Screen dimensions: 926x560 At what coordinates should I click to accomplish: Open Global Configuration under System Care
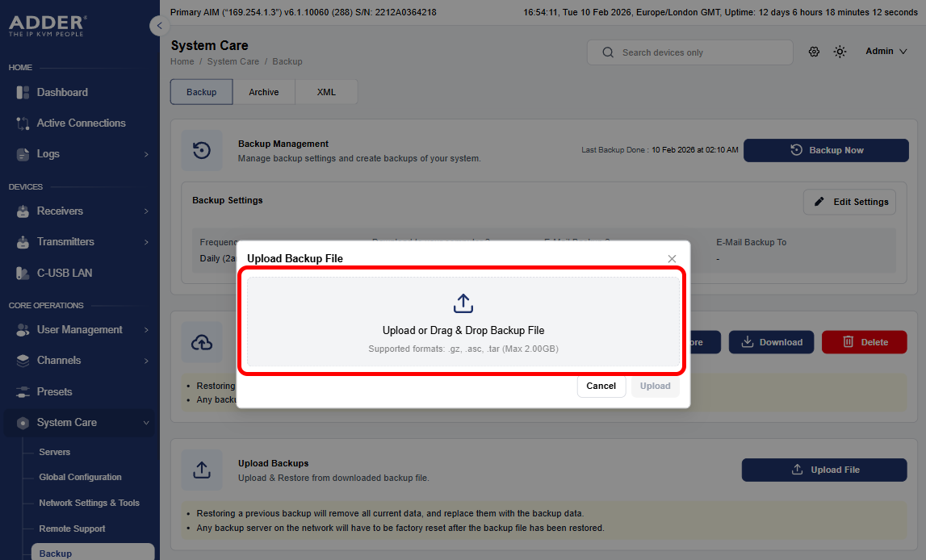pyautogui.click(x=80, y=477)
